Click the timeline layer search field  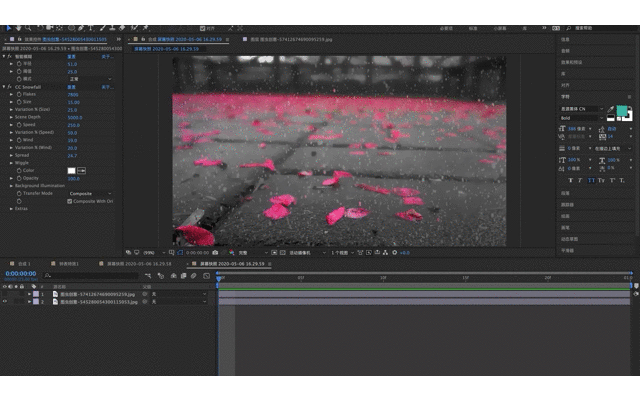point(91,276)
